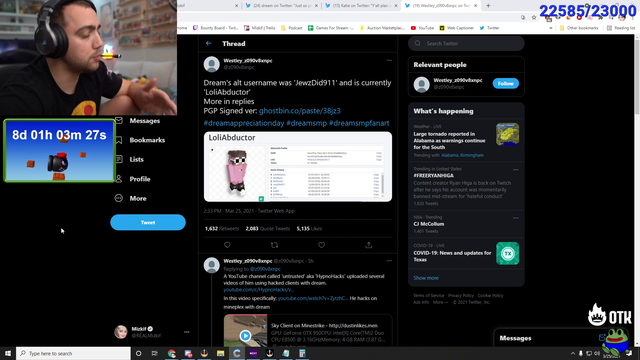Viewport: 640px width, 360px height.
Task: Open the Bounty Board bookmark
Action: tap(216, 28)
